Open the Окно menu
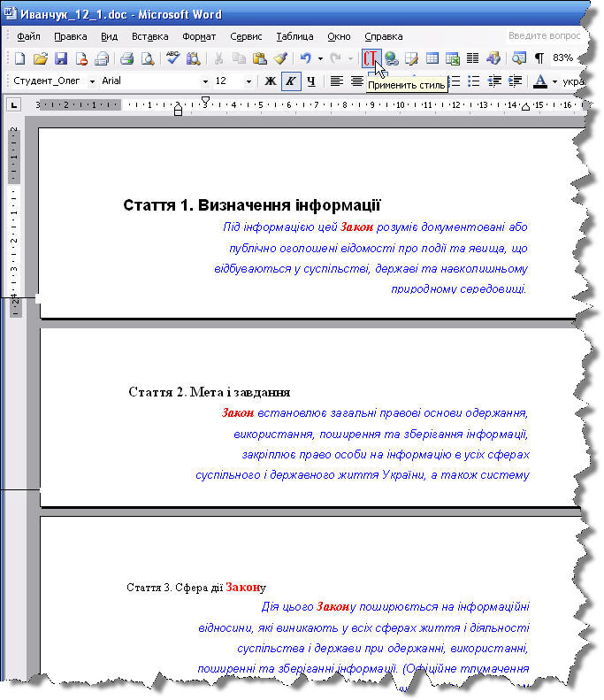604x700 pixels. (339, 36)
